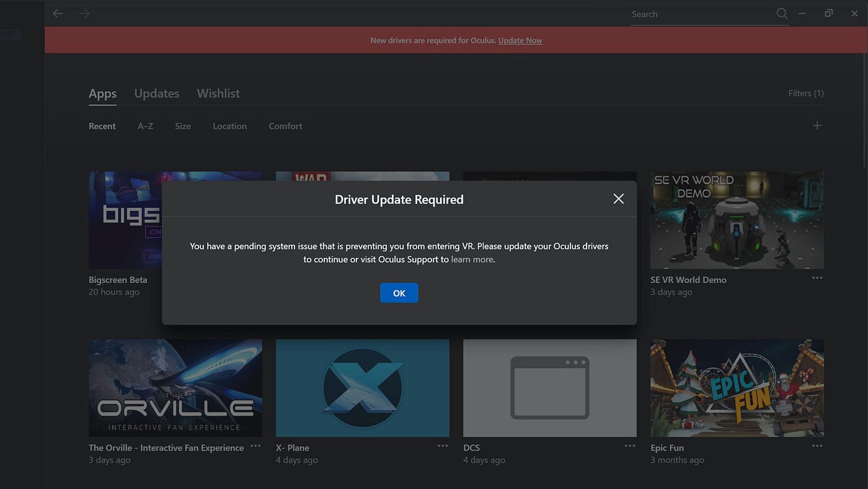Image resolution: width=868 pixels, height=489 pixels.
Task: Open Epic Fun three-dot options menu
Action: pyautogui.click(x=817, y=446)
